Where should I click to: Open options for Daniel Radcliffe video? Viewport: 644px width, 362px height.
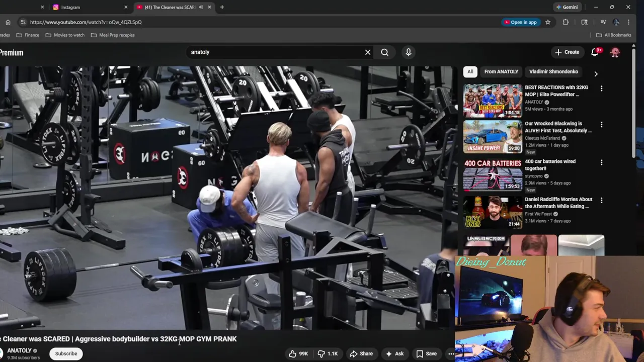(x=601, y=200)
